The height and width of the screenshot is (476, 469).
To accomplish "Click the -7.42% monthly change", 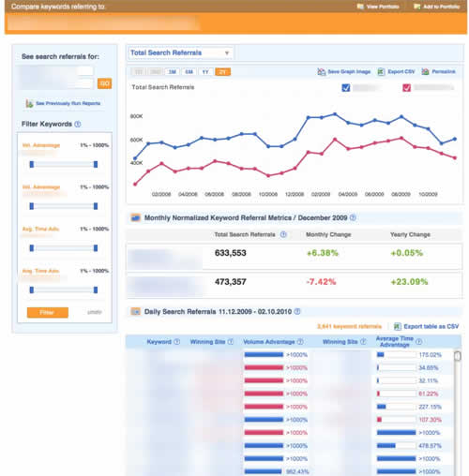I will (321, 282).
